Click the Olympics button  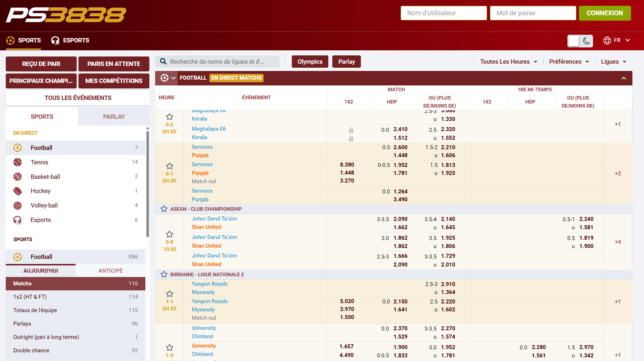point(310,62)
